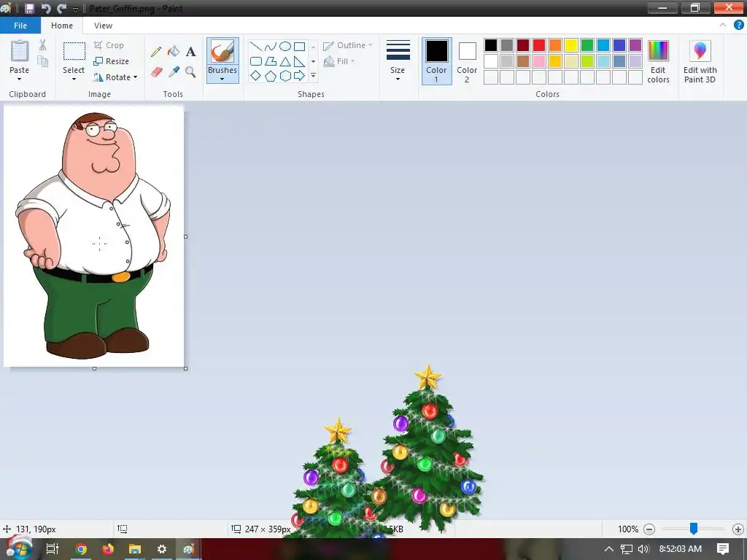This screenshot has width=747, height=560.
Task: Open the Brushes dropdown arrow
Action: 222,79
